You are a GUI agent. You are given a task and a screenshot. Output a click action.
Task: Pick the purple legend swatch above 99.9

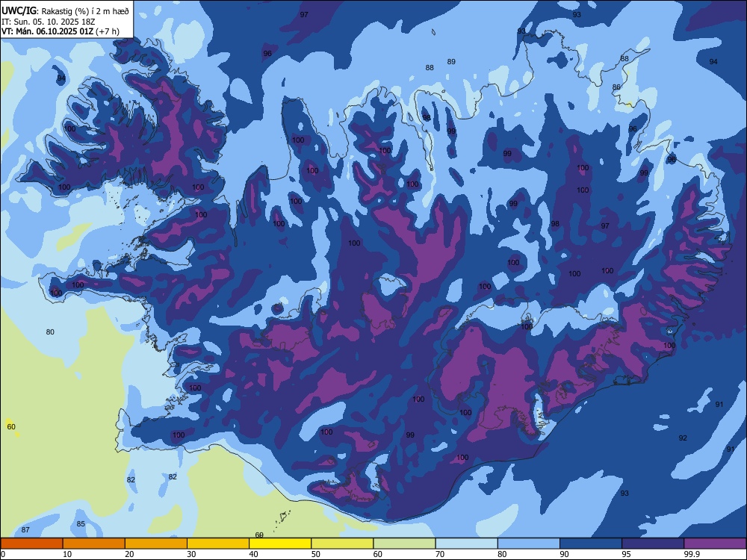pyautogui.click(x=715, y=544)
